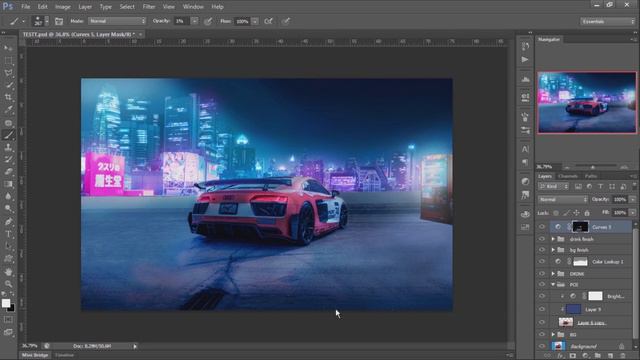This screenshot has width=640, height=360.
Task: Select the Crop tool
Action: point(8,97)
